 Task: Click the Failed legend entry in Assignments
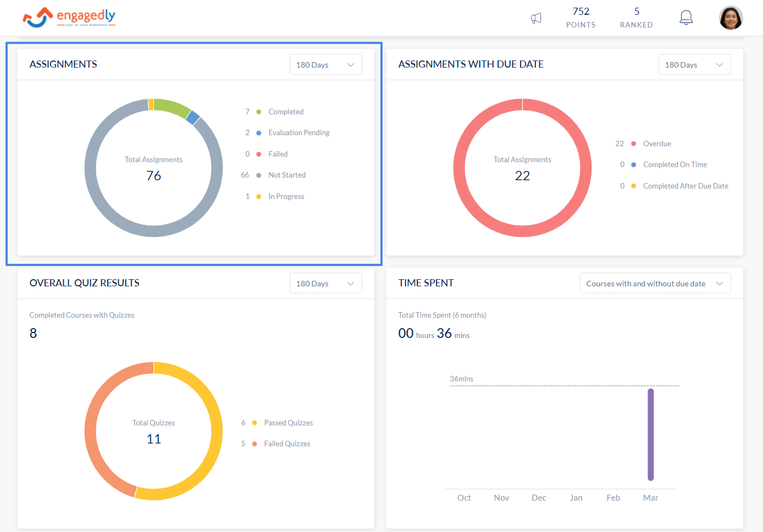(x=266, y=154)
